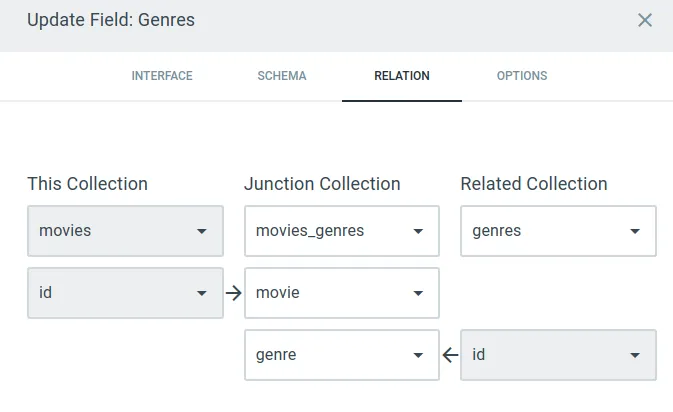This screenshot has width=673, height=412.
Task: Select the Relation tab
Action: (x=402, y=76)
